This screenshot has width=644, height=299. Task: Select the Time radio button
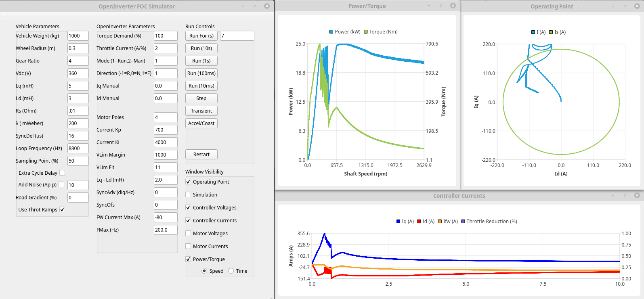point(231,271)
